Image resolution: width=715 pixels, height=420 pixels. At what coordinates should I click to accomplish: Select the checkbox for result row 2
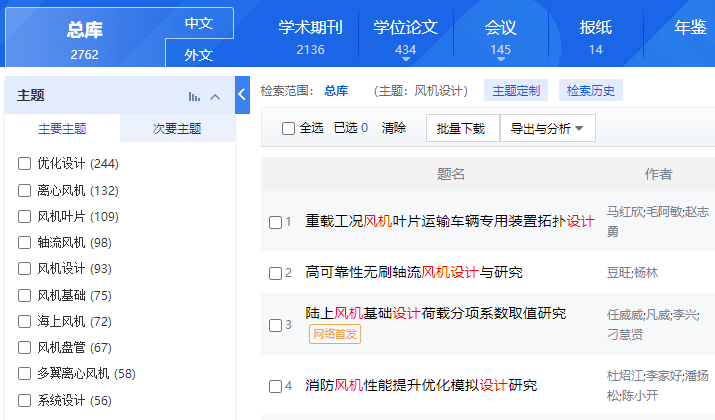coord(276,273)
